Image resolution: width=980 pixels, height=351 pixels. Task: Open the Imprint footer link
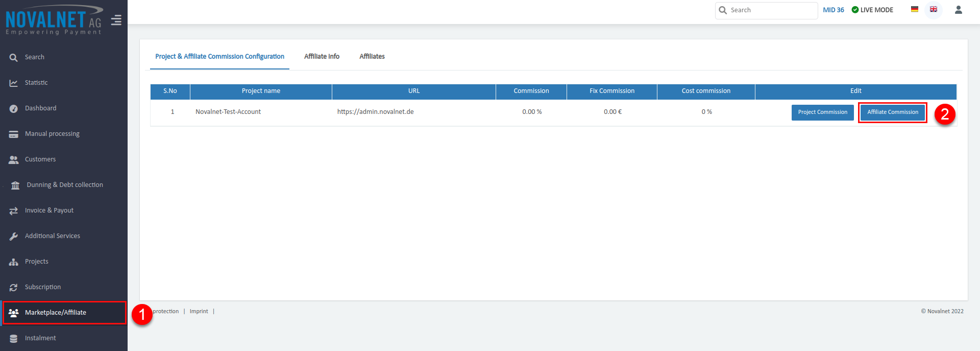[199, 311]
